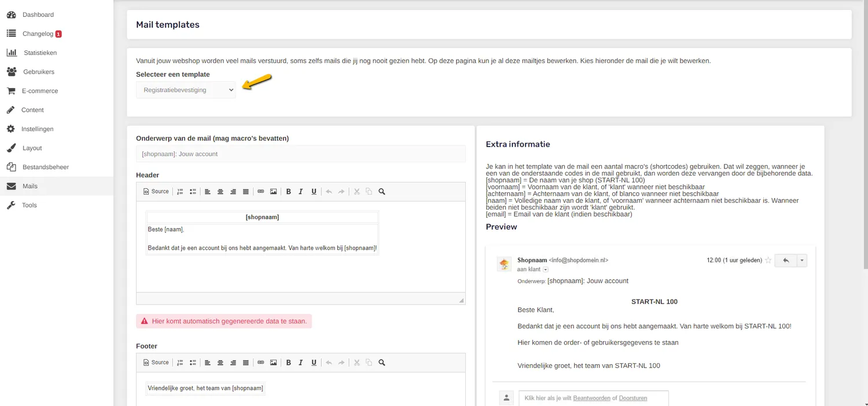
Task: Click copy in Header editor toolbar
Action: (x=369, y=192)
